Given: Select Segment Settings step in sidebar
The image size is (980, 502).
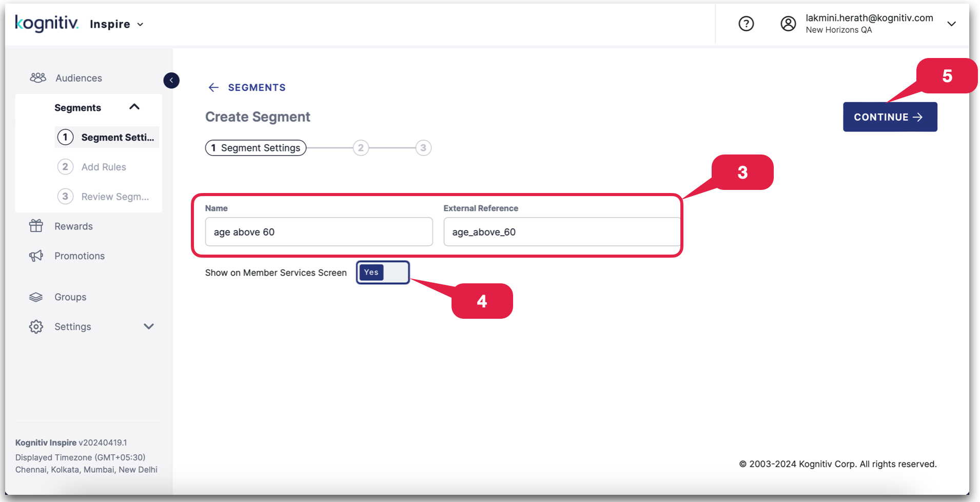Looking at the screenshot, I should 107,137.
